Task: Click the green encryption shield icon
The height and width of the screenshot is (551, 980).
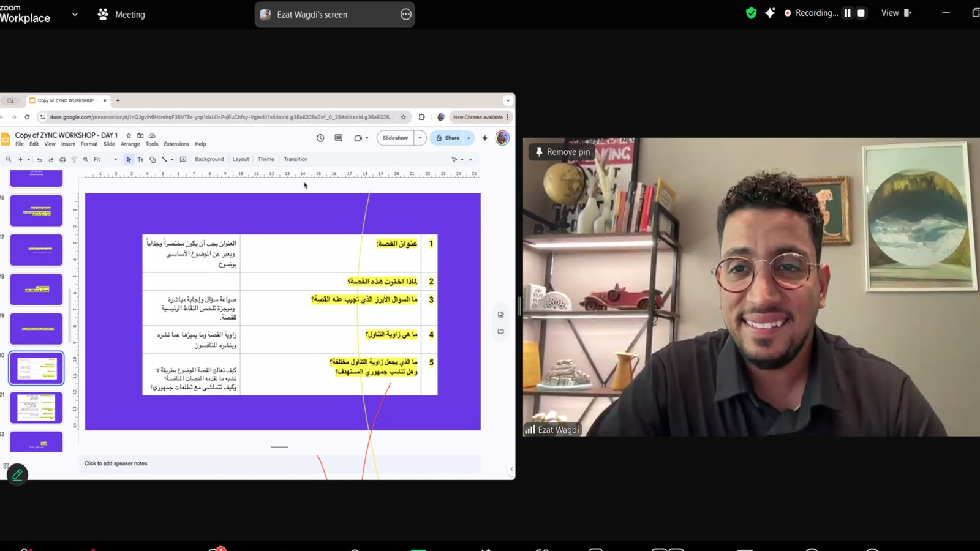Action: pyautogui.click(x=751, y=13)
